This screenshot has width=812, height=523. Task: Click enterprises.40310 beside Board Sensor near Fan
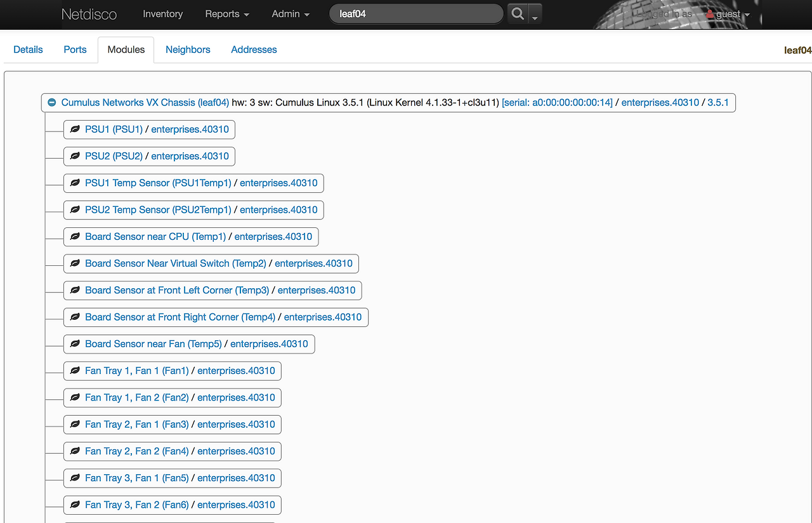[x=269, y=344]
